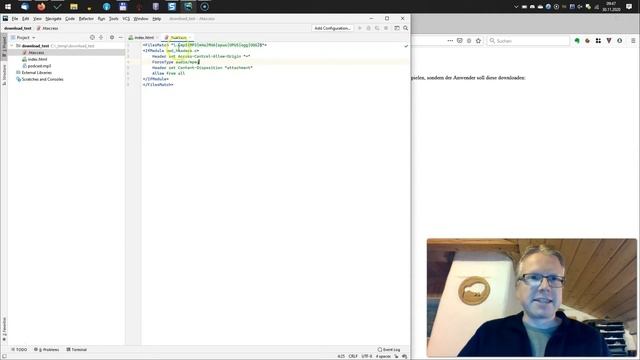This screenshot has width=640, height=360.
Task: Open the VCS menu
Action: click(126, 19)
